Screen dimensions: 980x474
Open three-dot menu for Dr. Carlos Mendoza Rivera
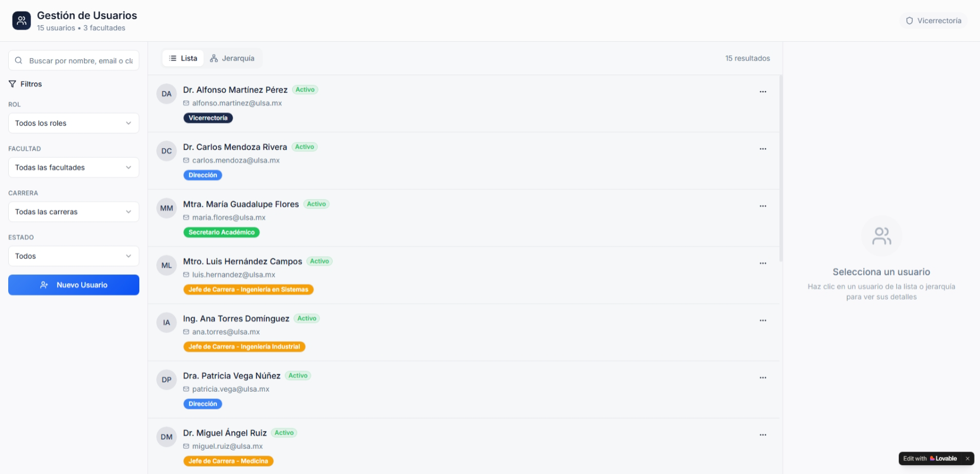pyautogui.click(x=762, y=149)
